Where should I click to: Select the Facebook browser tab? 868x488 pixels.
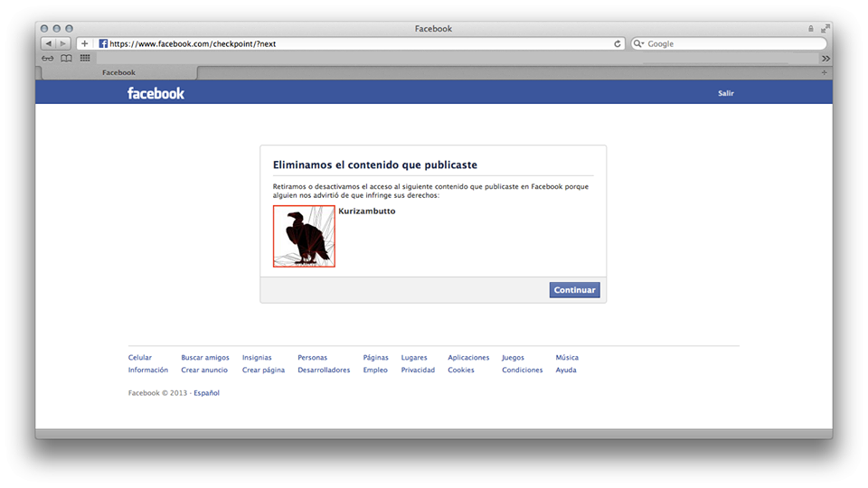point(118,72)
